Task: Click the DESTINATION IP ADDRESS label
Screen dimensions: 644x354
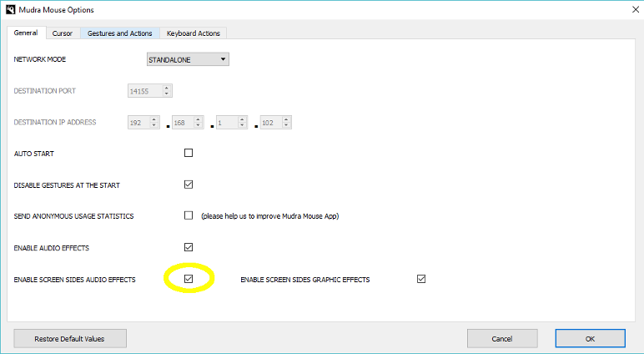Action: point(55,122)
